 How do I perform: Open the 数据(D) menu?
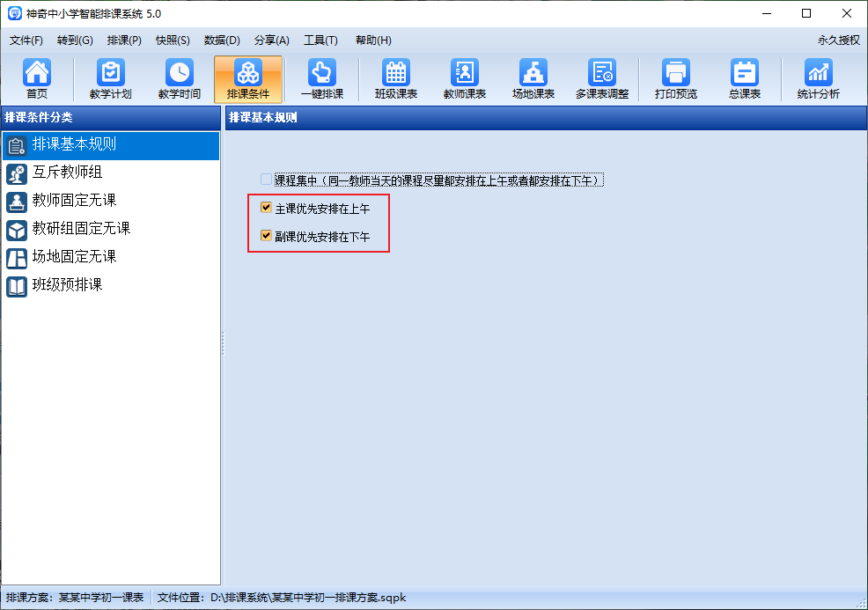tap(222, 40)
